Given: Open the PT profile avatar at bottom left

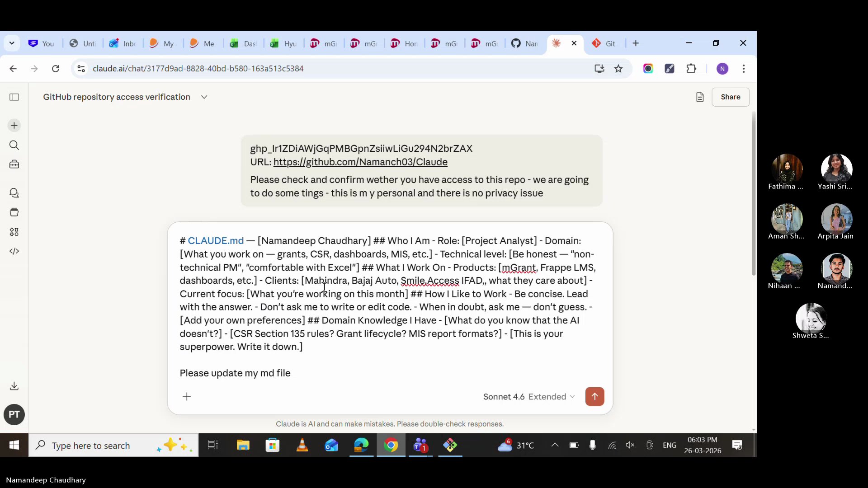Looking at the screenshot, I should pyautogui.click(x=14, y=414).
